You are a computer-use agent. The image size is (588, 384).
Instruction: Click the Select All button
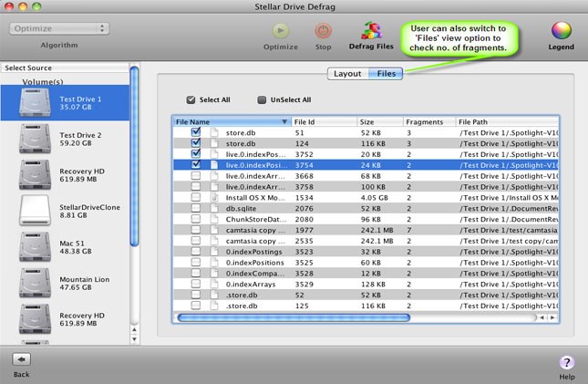coord(209,99)
